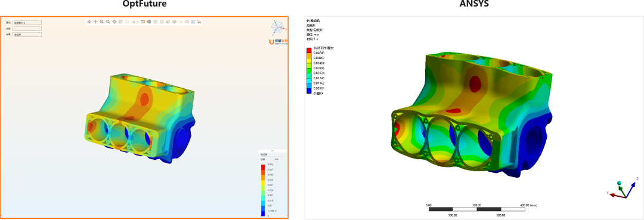The image size is (644, 220).
Task: Click the rotate view icon in toolbar
Action: pyautogui.click(x=89, y=21)
